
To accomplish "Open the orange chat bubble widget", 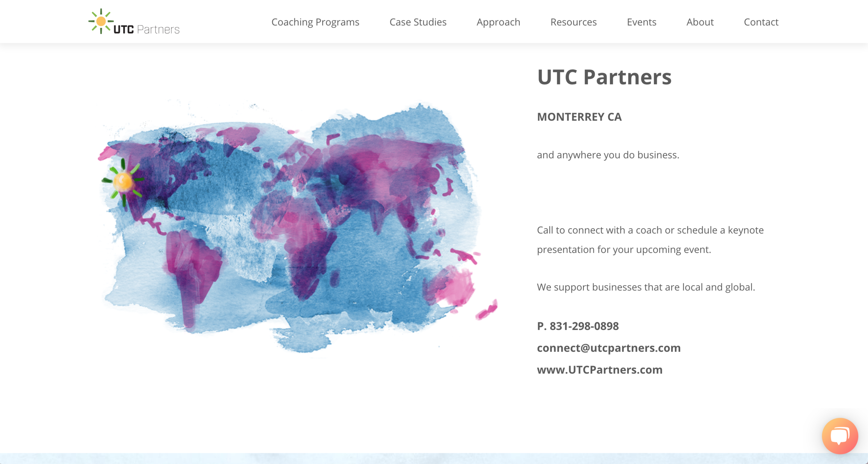I will click(x=840, y=435).
